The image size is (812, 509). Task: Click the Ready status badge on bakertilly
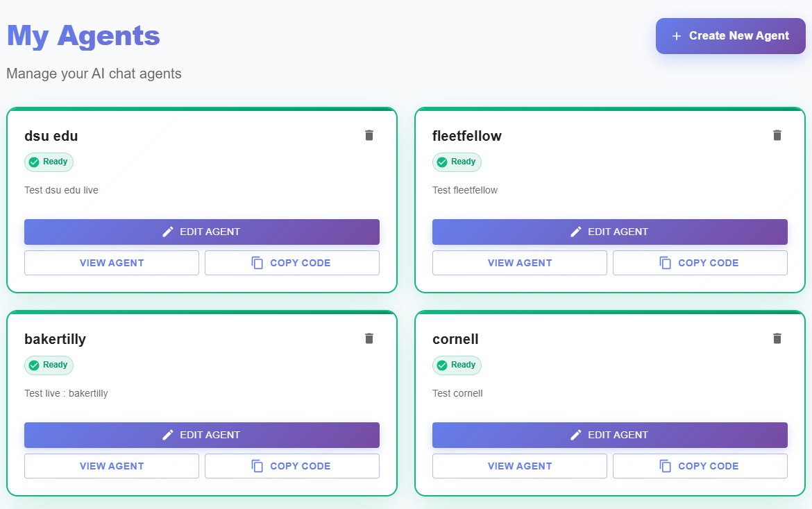click(49, 365)
